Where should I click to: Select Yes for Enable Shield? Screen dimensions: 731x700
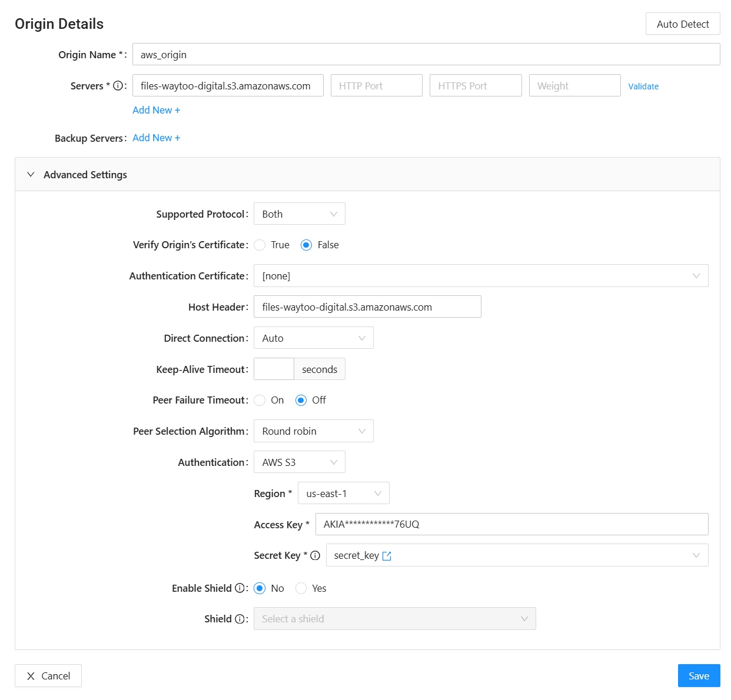pyautogui.click(x=301, y=588)
